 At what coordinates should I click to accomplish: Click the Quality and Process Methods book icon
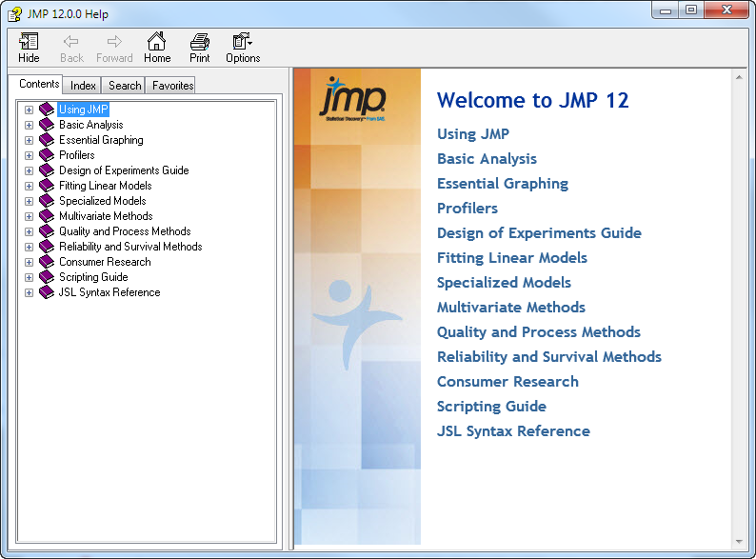[47, 231]
